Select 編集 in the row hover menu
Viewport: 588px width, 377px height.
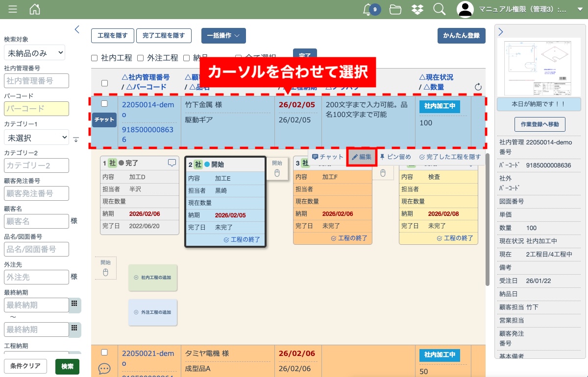[x=362, y=157]
